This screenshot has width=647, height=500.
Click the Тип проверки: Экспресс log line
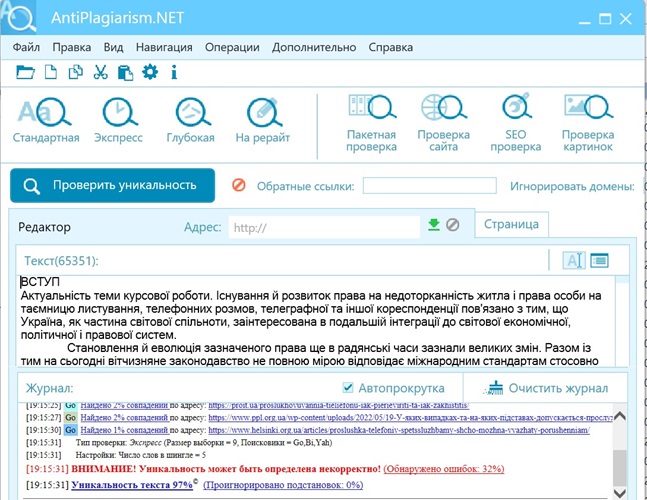click(204, 443)
